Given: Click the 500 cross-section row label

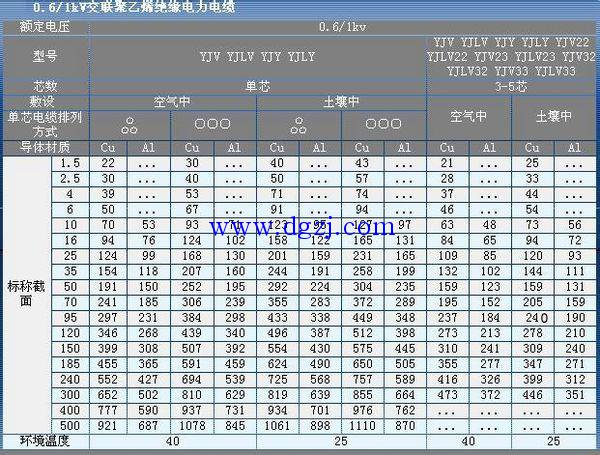Looking at the screenshot, I should [70, 427].
